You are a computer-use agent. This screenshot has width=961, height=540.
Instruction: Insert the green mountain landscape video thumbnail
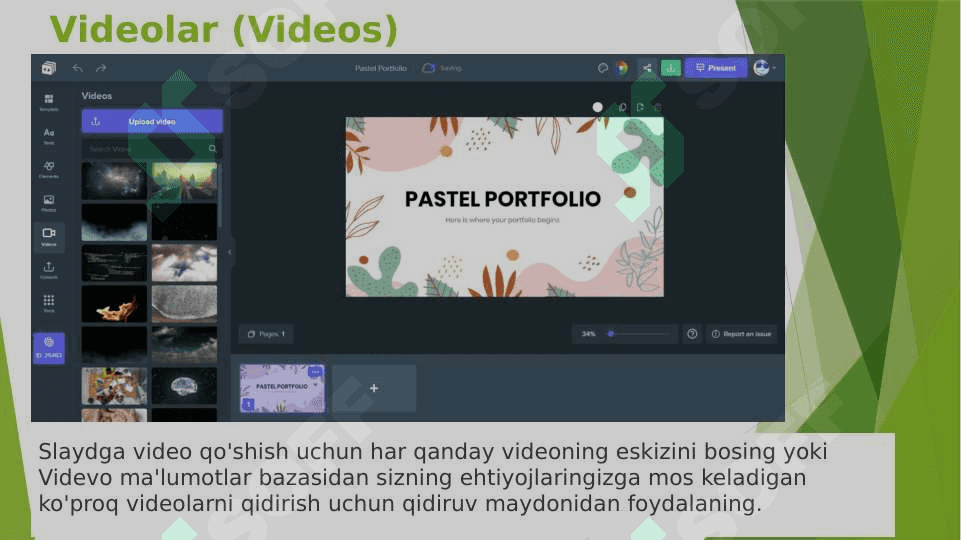184,181
